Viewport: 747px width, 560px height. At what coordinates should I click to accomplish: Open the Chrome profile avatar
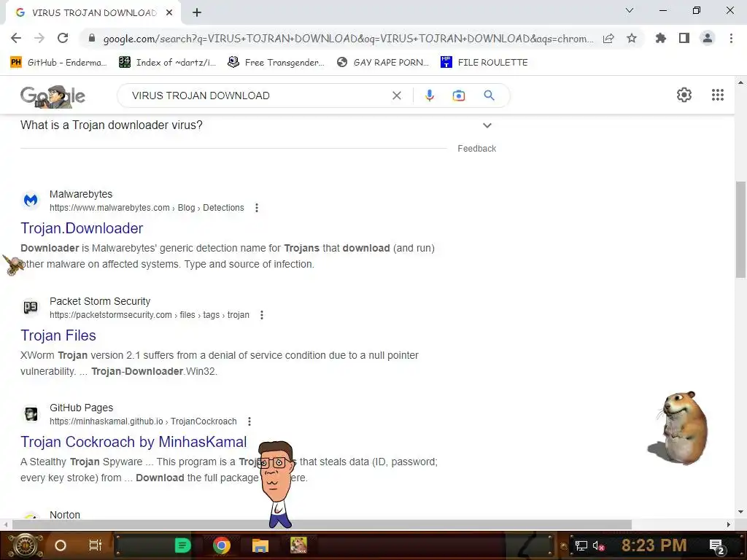(708, 38)
